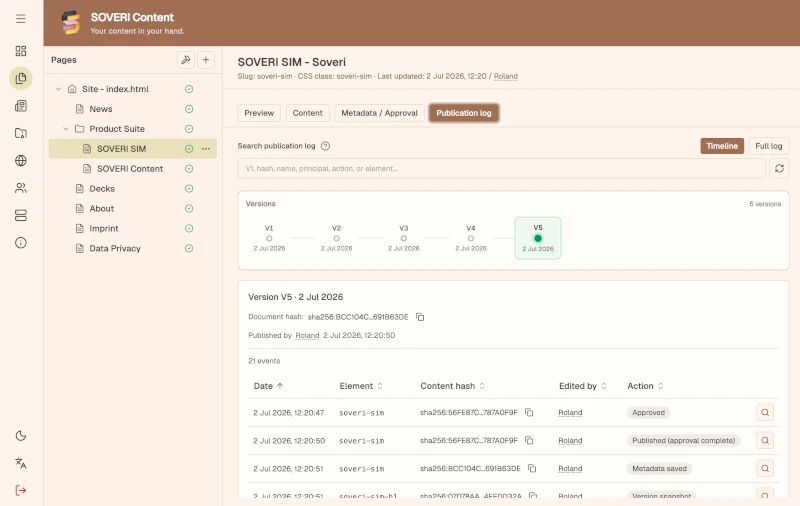Click the search publication log field
Screen dimensions: 800x506
click(x=501, y=168)
